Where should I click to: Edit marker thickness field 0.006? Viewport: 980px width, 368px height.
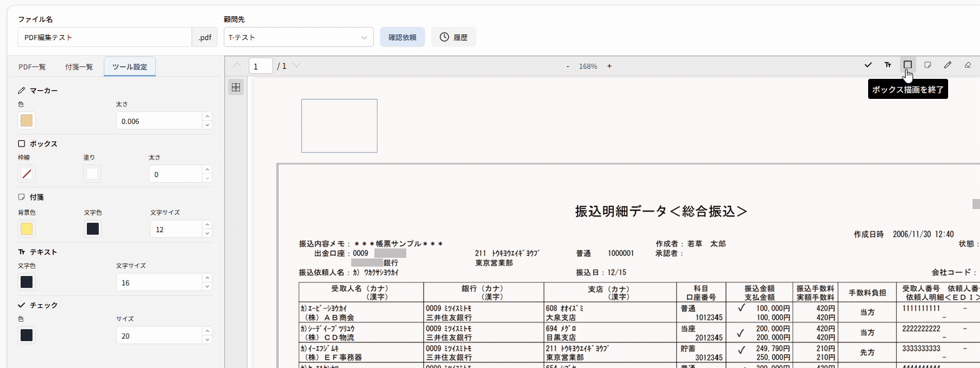(160, 121)
